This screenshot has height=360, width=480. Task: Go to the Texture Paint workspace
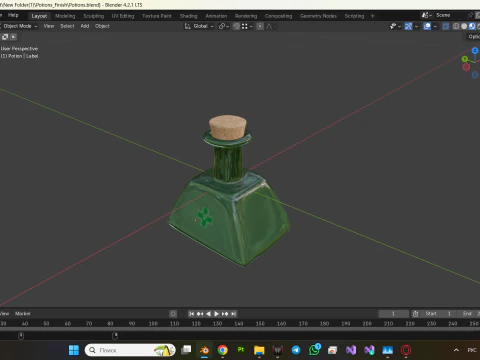(x=157, y=16)
